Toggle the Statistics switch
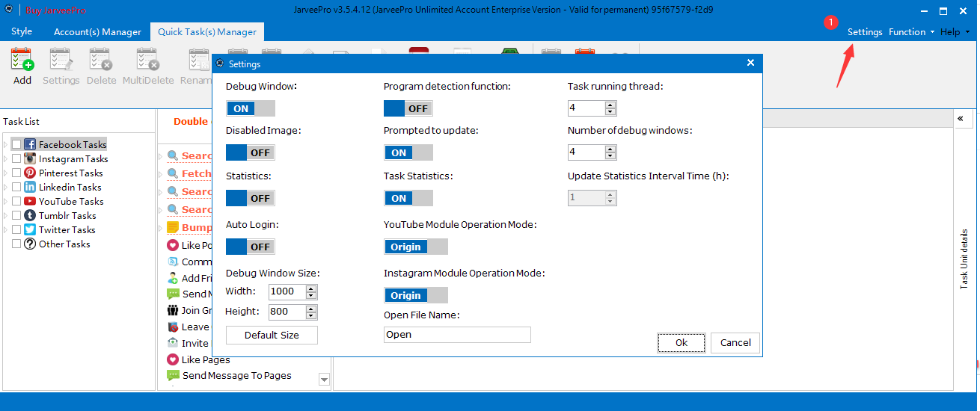This screenshot has height=411, width=980. [x=251, y=198]
